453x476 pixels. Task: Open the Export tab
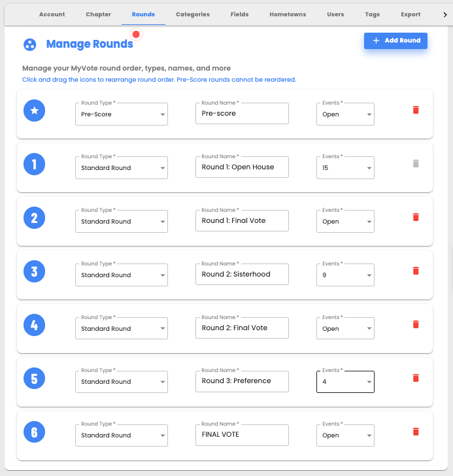(411, 14)
